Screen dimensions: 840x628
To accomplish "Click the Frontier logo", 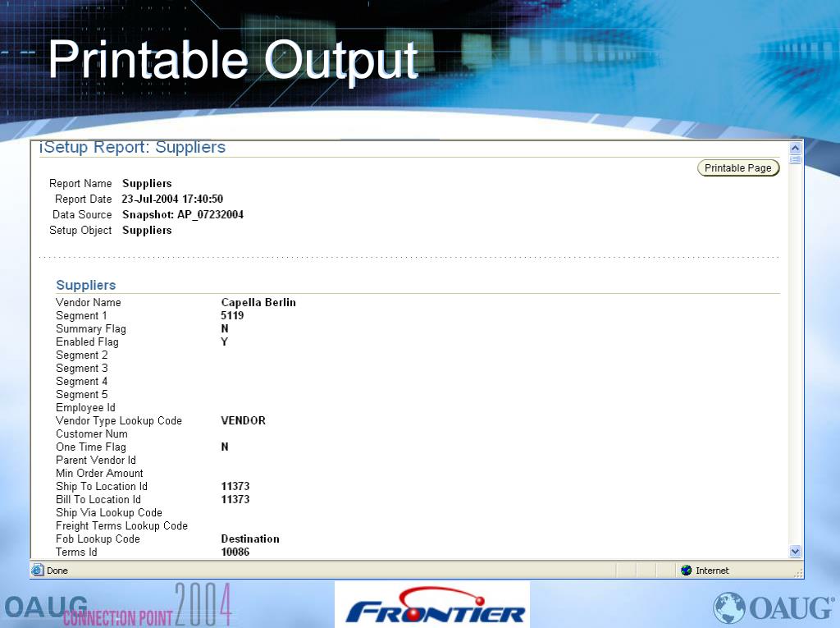I will pos(432,605).
